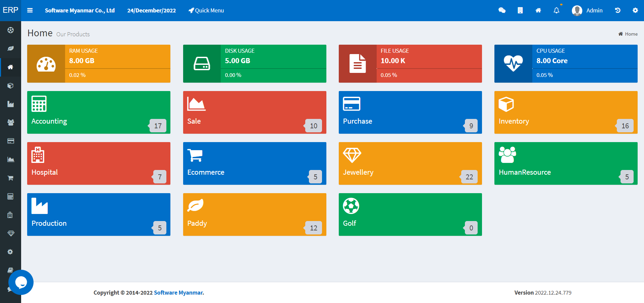Click the DISK USAGE drive icon

pos(202,63)
